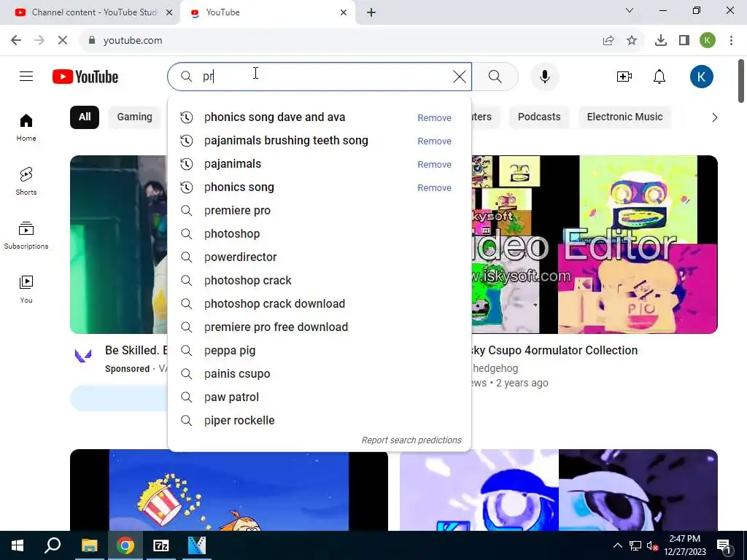Clear the search box with the X icon
The width and height of the screenshot is (747, 560).
[x=460, y=76]
